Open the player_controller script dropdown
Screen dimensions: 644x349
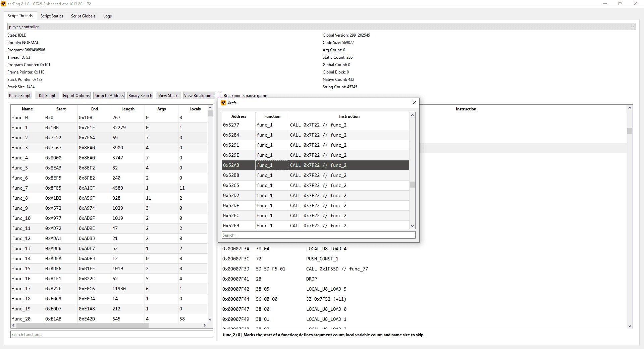[633, 27]
